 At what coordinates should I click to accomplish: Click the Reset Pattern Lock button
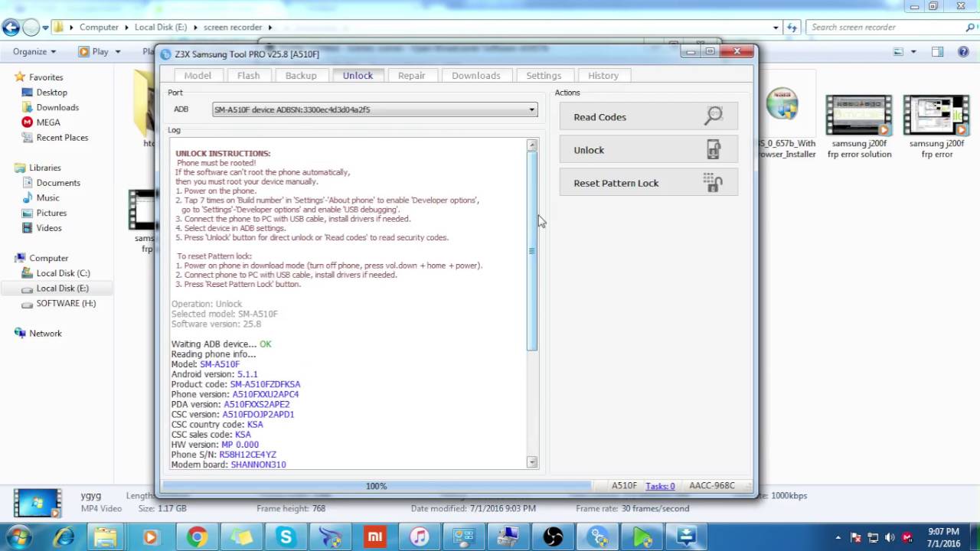click(x=648, y=183)
